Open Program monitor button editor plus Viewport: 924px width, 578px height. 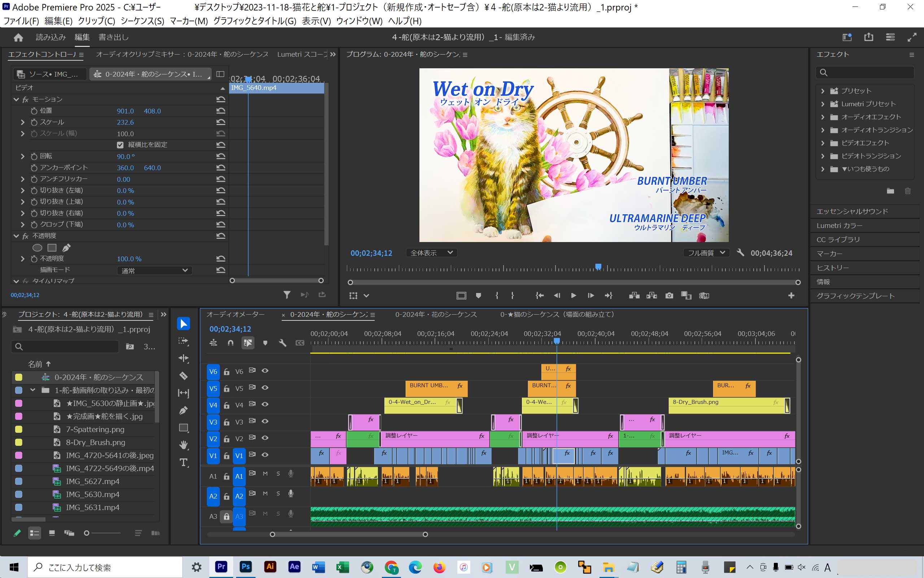tap(792, 296)
